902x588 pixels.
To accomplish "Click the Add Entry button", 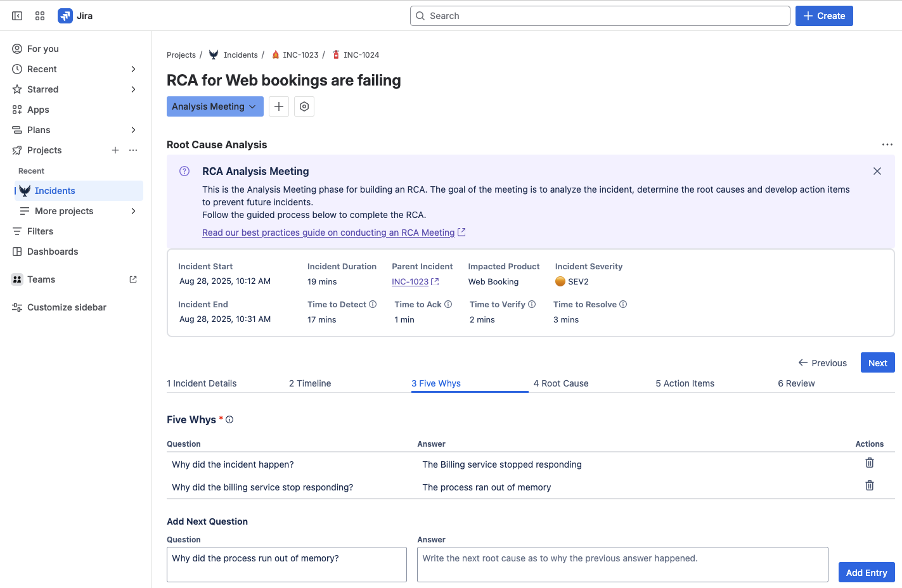I will (x=866, y=572).
